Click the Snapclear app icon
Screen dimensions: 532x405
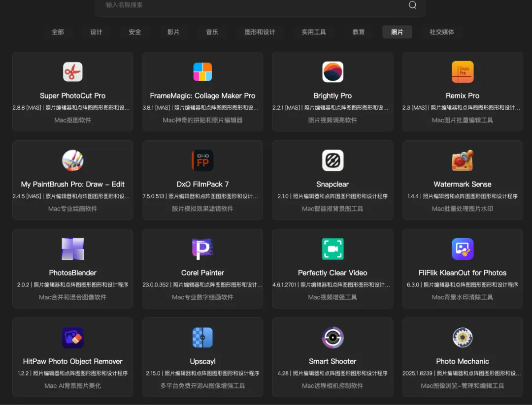(x=332, y=160)
